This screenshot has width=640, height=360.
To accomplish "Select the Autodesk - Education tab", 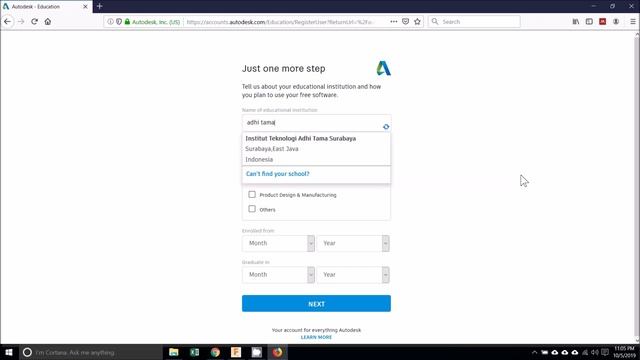I will click(46, 7).
